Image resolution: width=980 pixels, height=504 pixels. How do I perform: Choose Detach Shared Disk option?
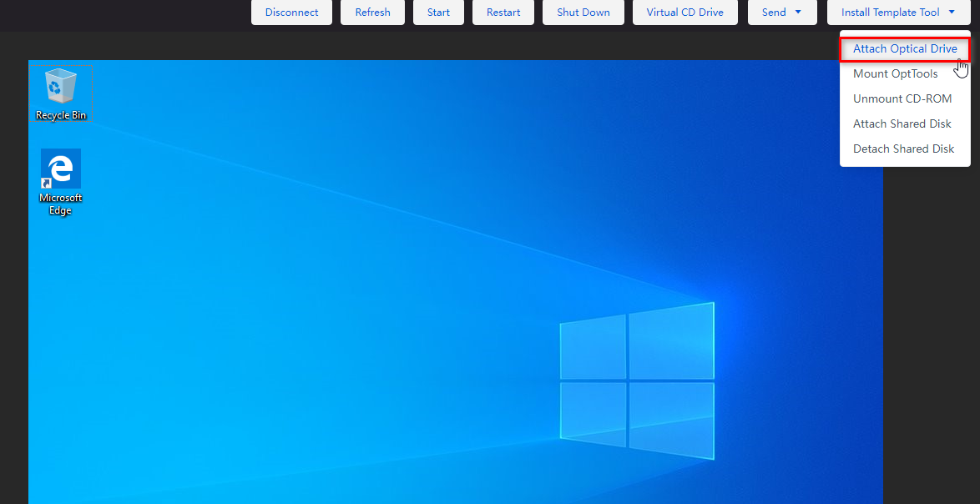pos(904,149)
